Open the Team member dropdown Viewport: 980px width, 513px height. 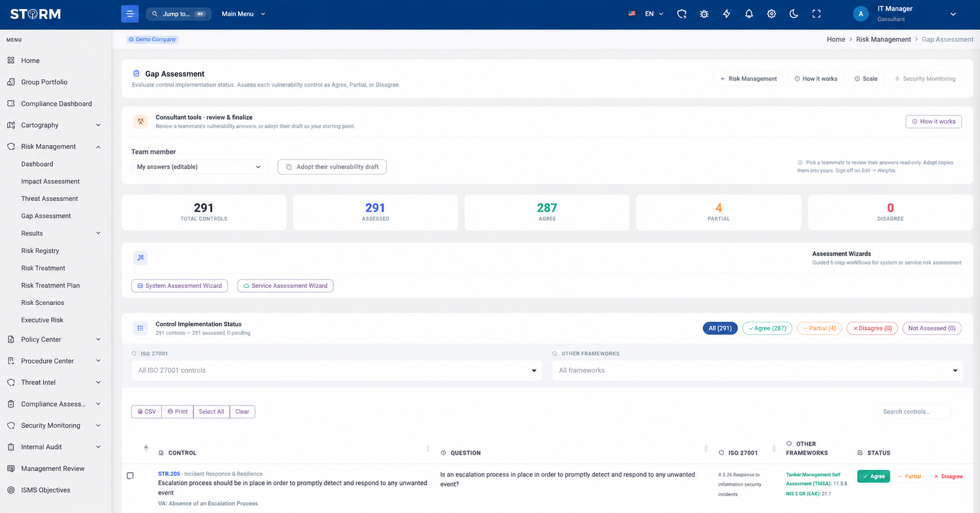[199, 167]
